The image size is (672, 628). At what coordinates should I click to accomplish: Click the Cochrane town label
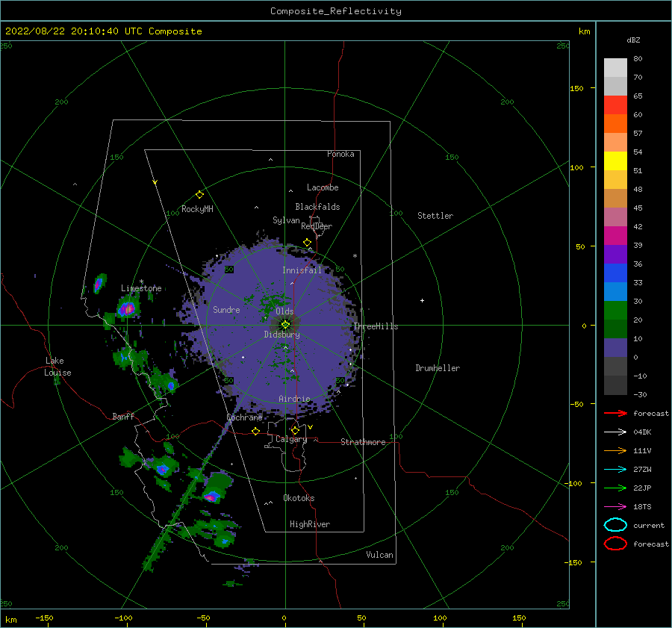tap(244, 417)
